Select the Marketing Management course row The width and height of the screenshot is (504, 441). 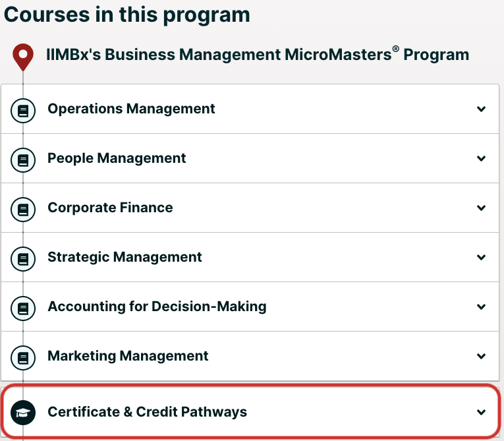tap(250, 356)
